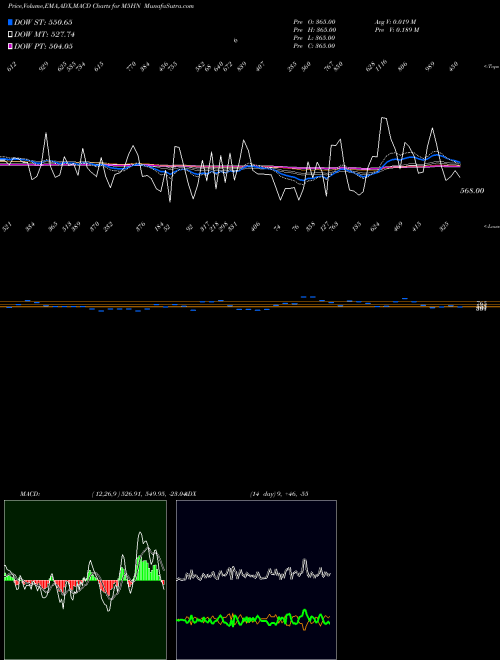Select the 'DOW MT: 527.74' legend label
Image resolution: width=500 pixels, height=660 pixels.
[44, 34]
